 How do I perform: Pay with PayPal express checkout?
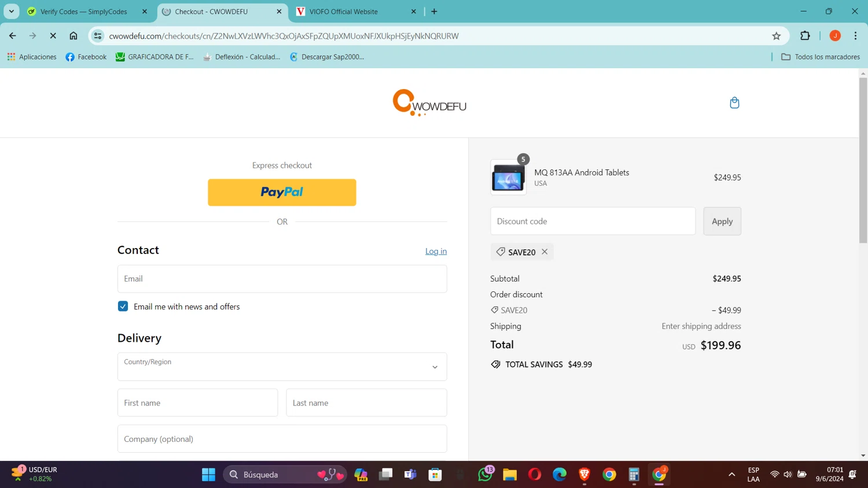282,192
